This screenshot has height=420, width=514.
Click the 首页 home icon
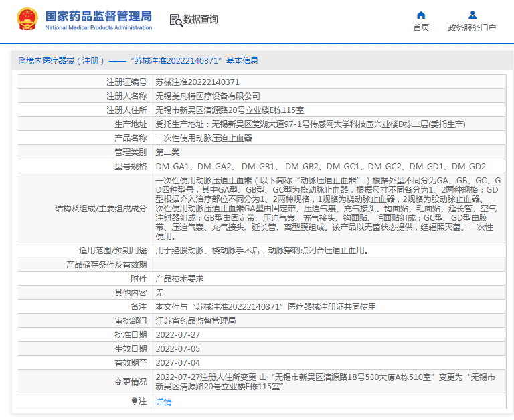point(421,15)
